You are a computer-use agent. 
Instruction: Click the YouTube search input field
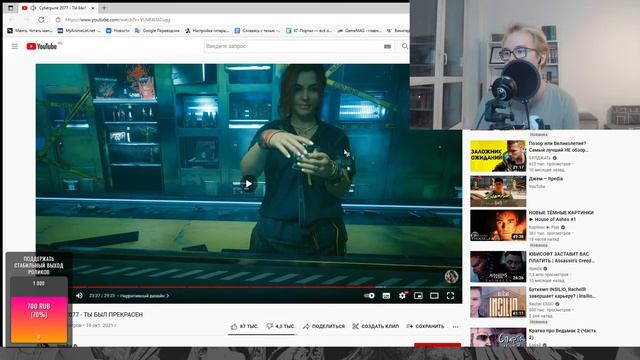coord(293,46)
